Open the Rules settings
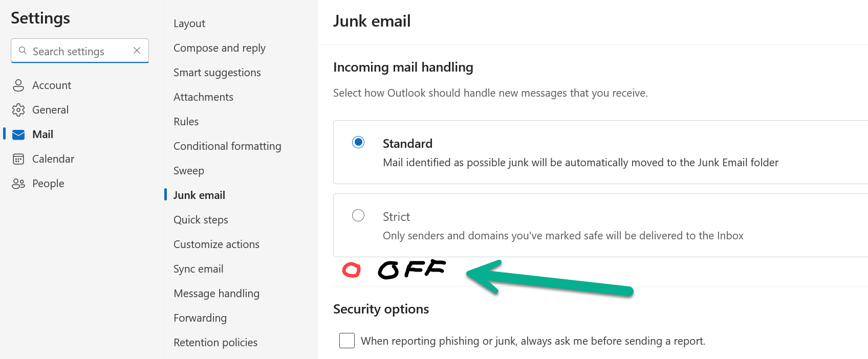Image resolution: width=868 pixels, height=359 pixels. coord(186,121)
